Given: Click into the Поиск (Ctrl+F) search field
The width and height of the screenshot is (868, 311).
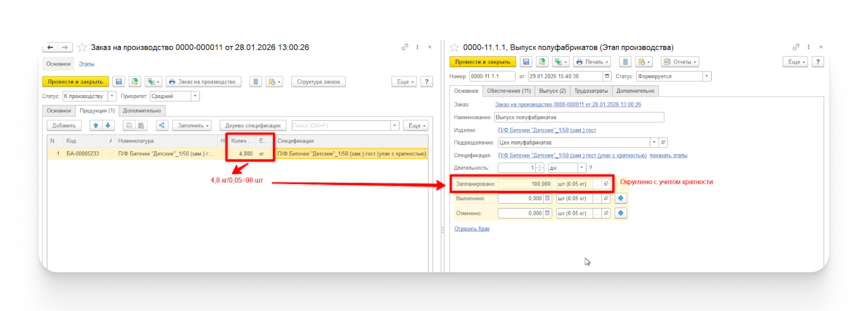Looking at the screenshot, I should [340, 126].
